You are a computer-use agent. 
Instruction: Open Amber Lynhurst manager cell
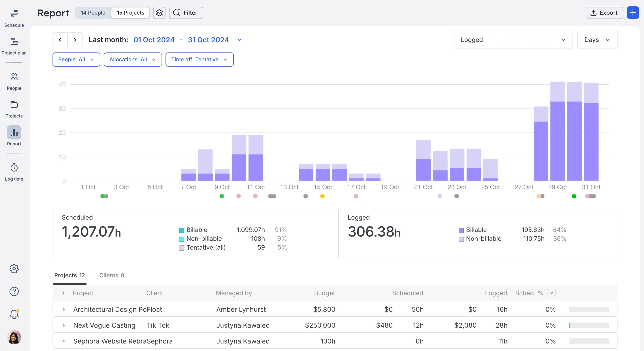coord(241,309)
